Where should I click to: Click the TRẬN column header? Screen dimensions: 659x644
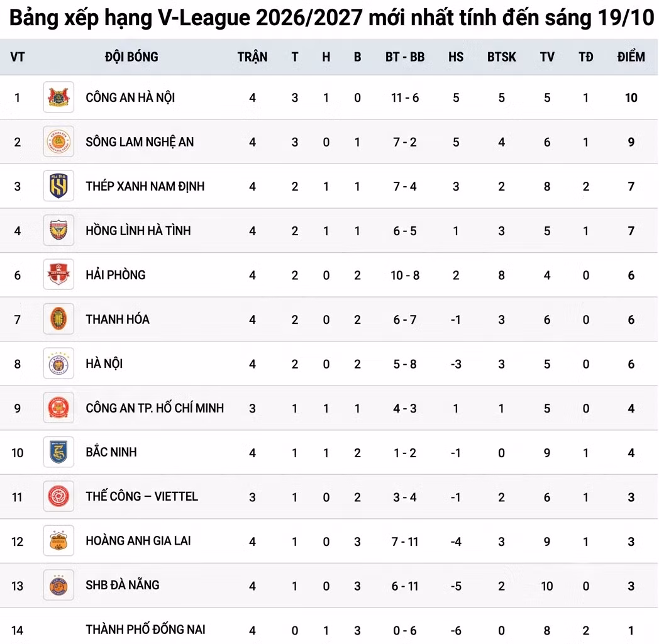(252, 57)
